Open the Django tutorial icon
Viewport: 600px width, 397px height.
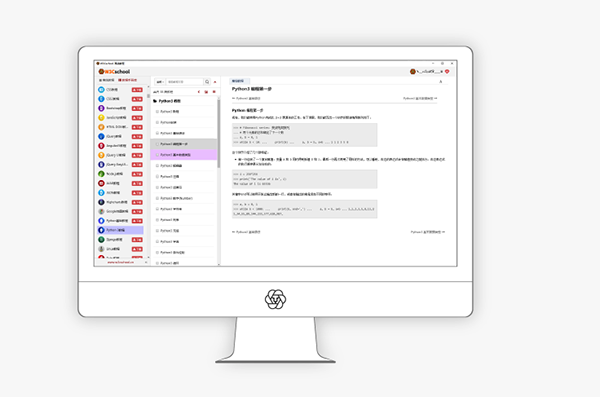[x=101, y=239]
